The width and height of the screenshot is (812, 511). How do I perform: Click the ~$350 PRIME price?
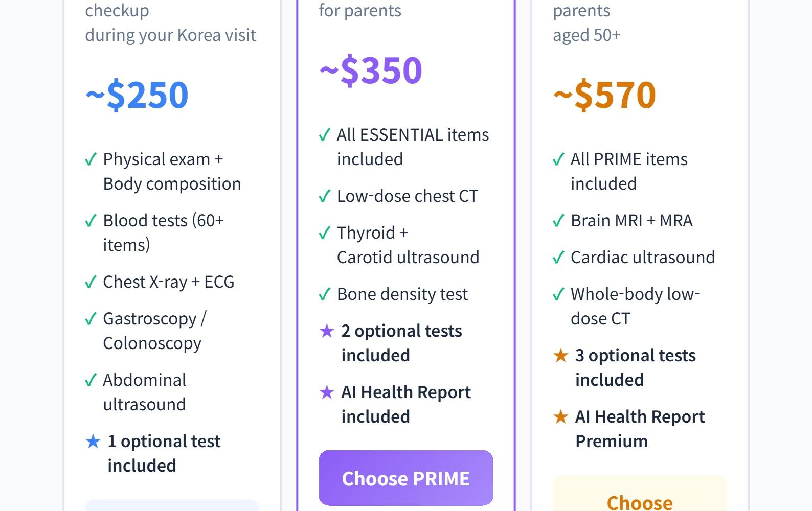pos(371,71)
